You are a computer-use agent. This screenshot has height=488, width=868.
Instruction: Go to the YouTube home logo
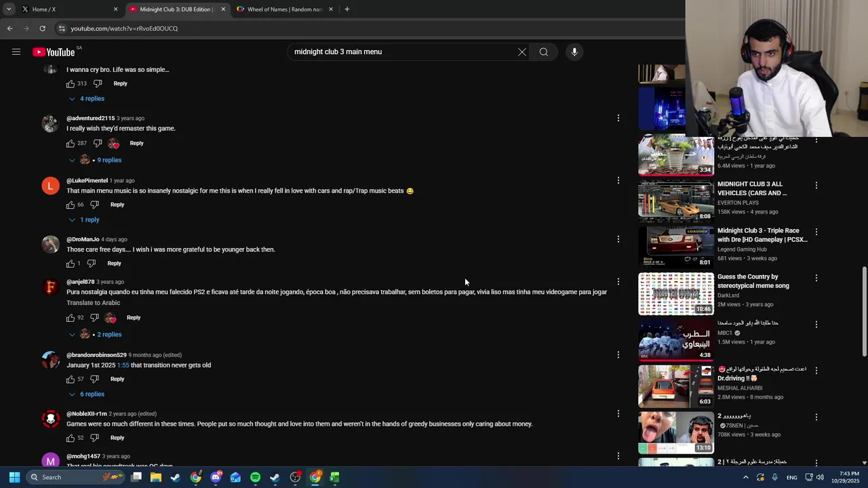click(54, 52)
